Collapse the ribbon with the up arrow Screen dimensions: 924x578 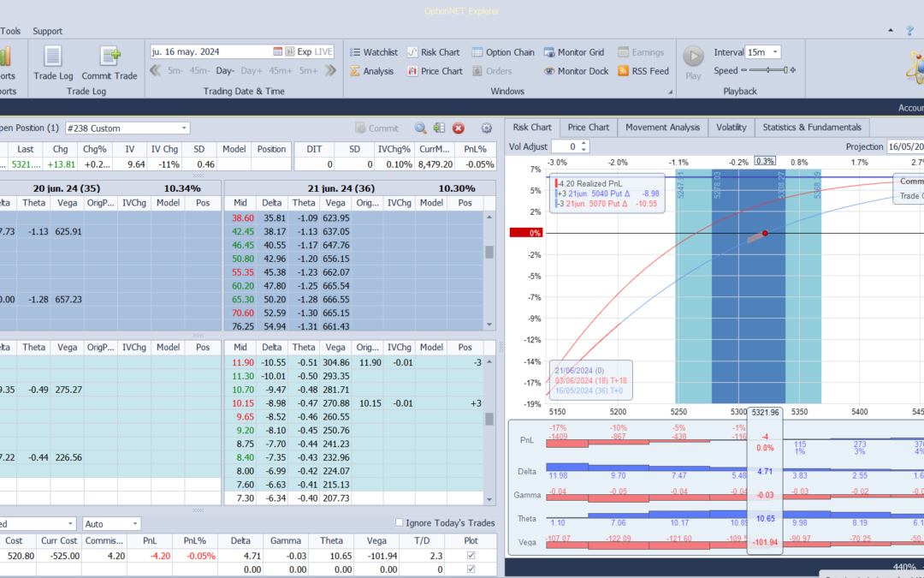tap(891, 31)
